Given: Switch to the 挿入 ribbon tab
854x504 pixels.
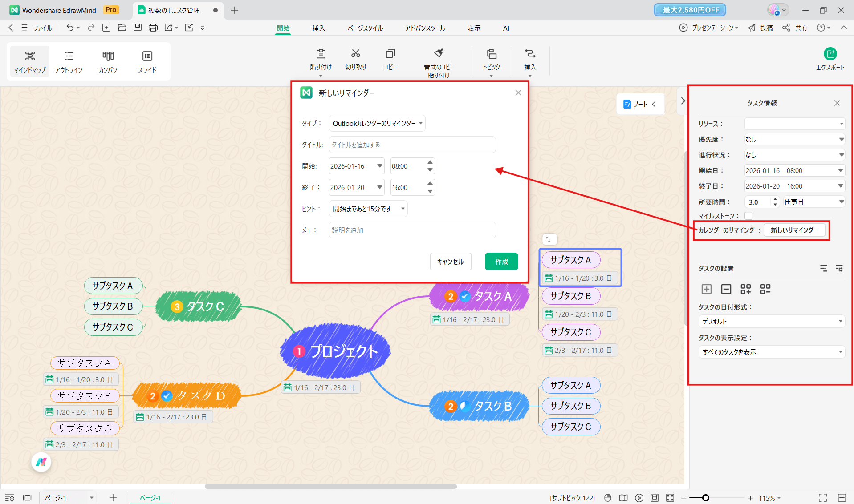Looking at the screenshot, I should (x=318, y=28).
